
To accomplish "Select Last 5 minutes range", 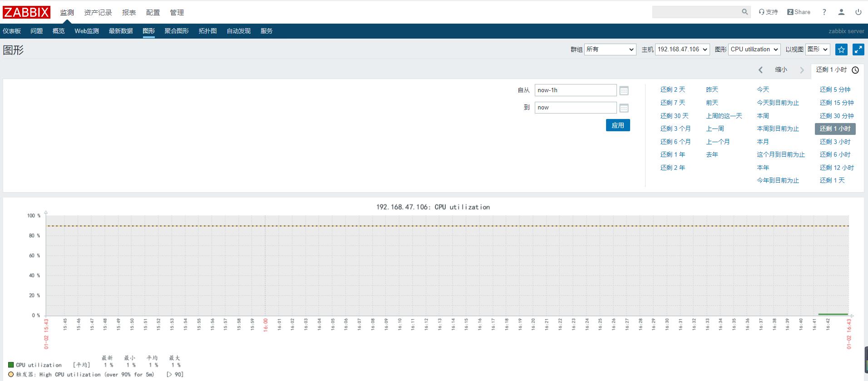I will [x=835, y=89].
